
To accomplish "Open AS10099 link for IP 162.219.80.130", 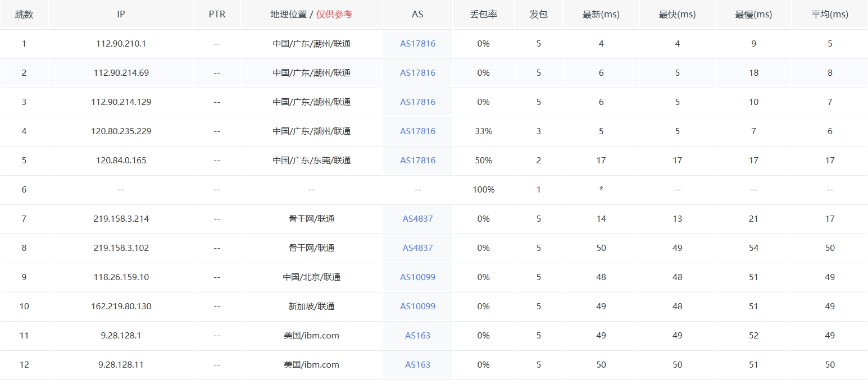I will pyautogui.click(x=417, y=306).
